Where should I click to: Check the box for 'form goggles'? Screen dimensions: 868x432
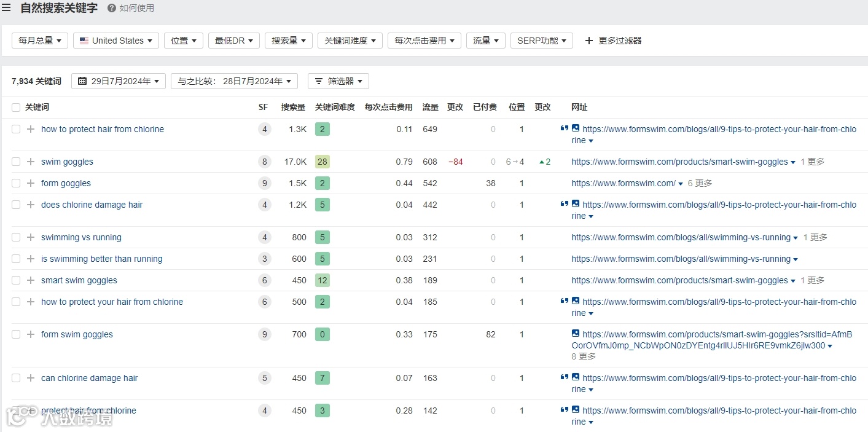[16, 183]
